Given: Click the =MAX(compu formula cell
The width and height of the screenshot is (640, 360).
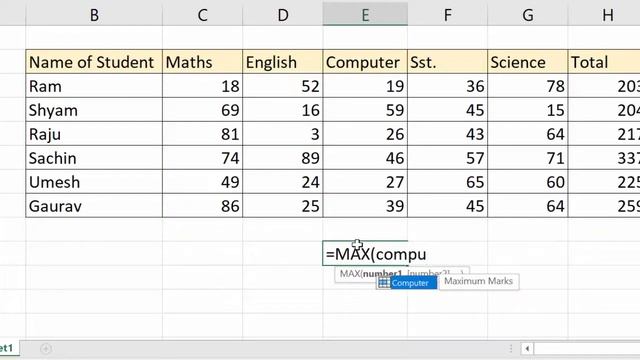Looking at the screenshot, I should coord(365,253).
